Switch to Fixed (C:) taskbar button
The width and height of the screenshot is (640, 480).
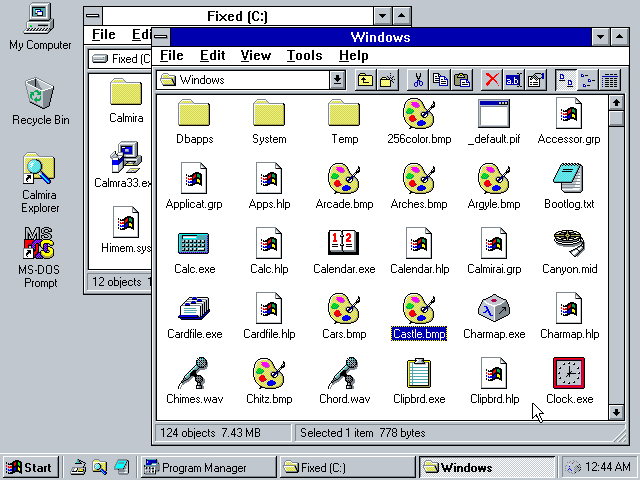tap(347, 467)
